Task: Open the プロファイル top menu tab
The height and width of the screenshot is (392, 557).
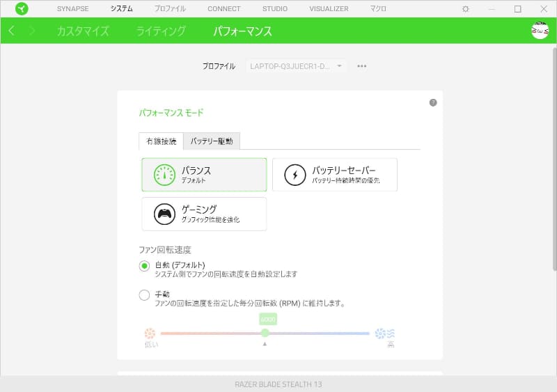Action: point(170,9)
